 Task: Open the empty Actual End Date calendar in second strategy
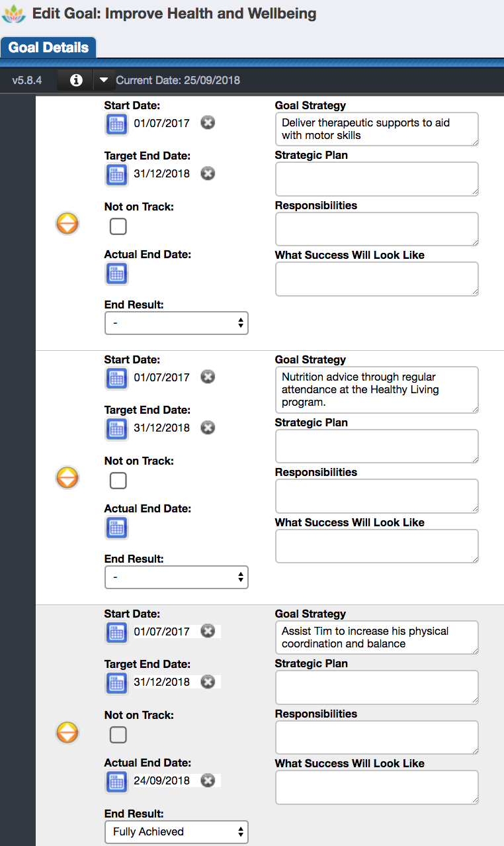pyautogui.click(x=116, y=528)
